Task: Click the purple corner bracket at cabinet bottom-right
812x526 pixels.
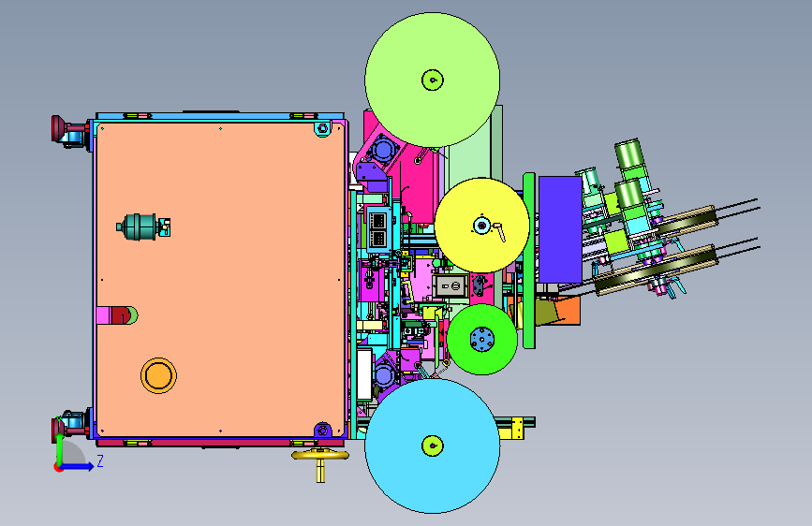Action: [x=322, y=431]
